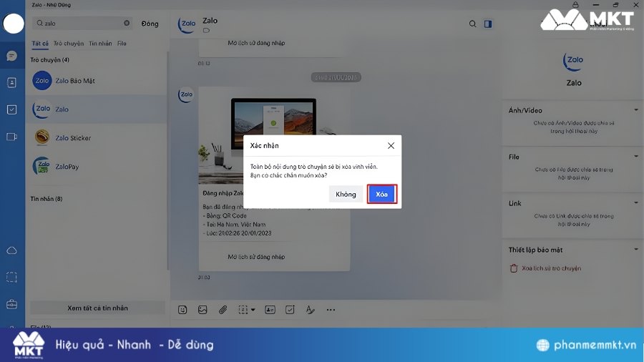
Task: Open the Cloud storage sidebar icon
Action: (12, 250)
